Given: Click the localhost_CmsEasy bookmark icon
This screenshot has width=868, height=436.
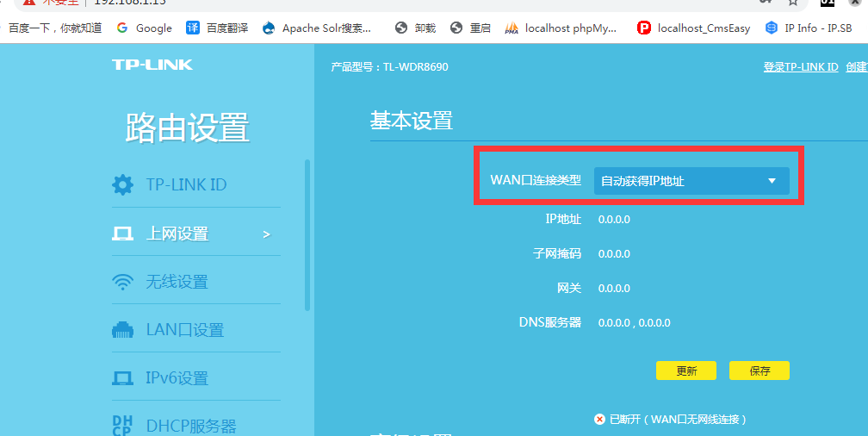Looking at the screenshot, I should tap(644, 28).
